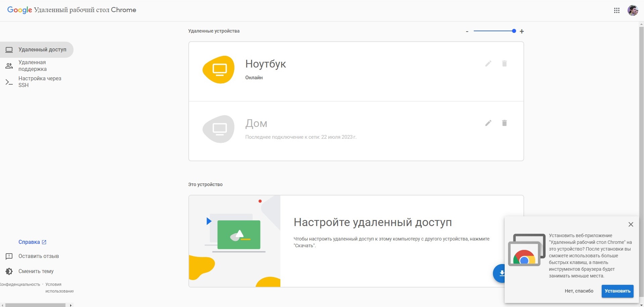Connect to the Ноутбук yellow monitor icon
Screen dimensions: 644x307
pos(219,70)
